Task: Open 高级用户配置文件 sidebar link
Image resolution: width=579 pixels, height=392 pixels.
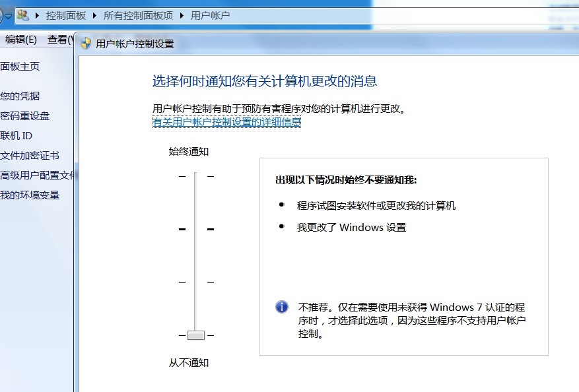Action: (37, 176)
